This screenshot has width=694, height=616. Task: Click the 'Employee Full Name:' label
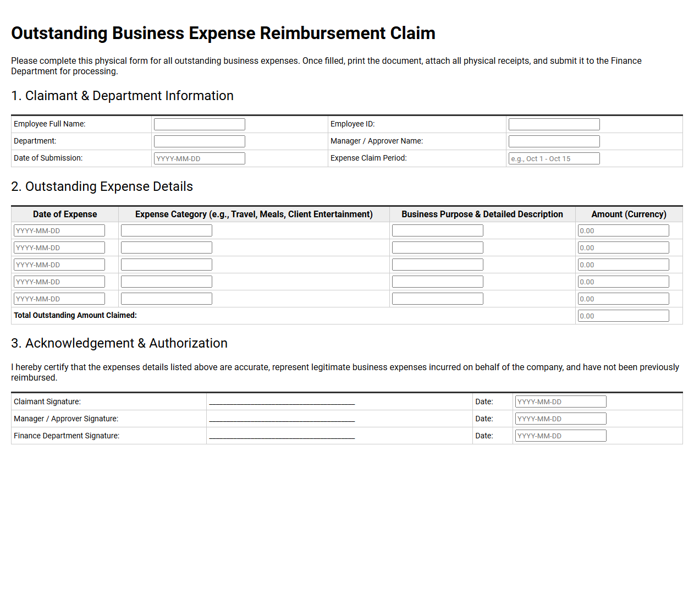[49, 124]
